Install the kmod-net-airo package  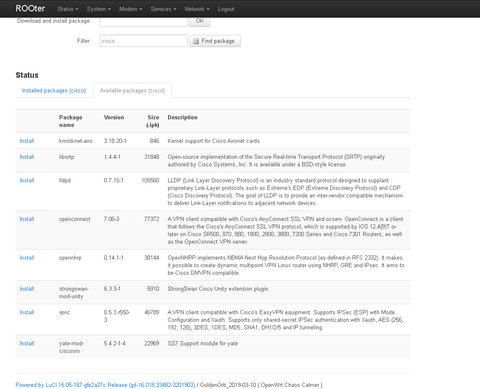coord(27,141)
